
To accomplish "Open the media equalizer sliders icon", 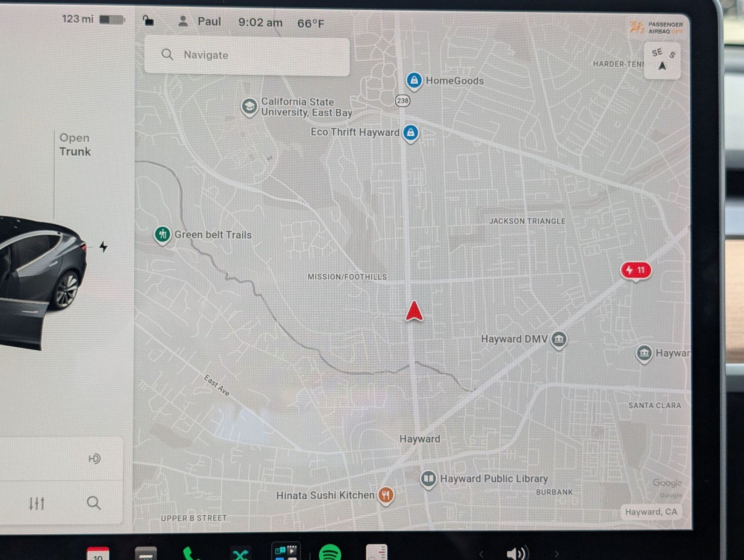I will coord(37,503).
